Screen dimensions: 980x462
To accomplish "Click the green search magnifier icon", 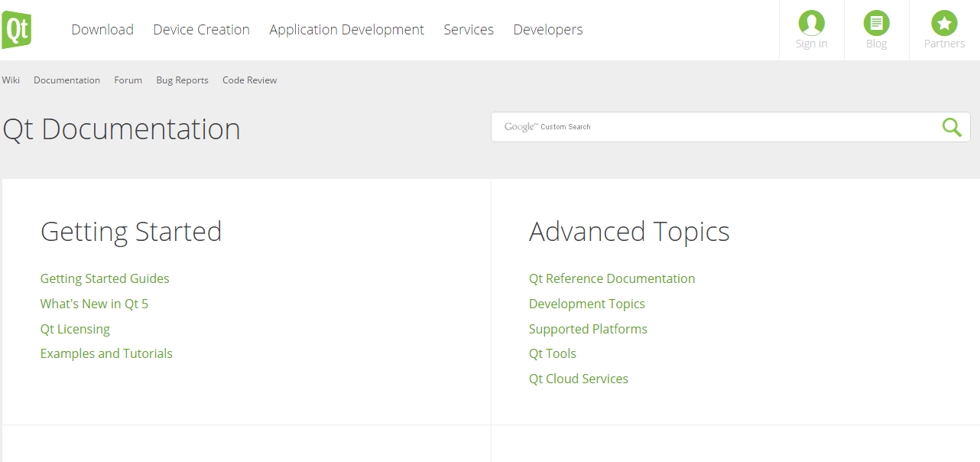I will point(952,127).
